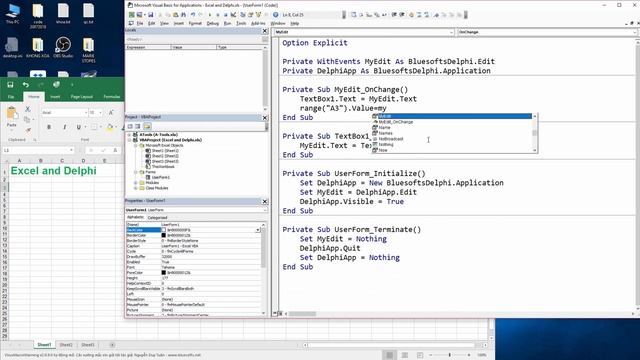
Task: Open VBA Insert menu
Action: point(179,24)
